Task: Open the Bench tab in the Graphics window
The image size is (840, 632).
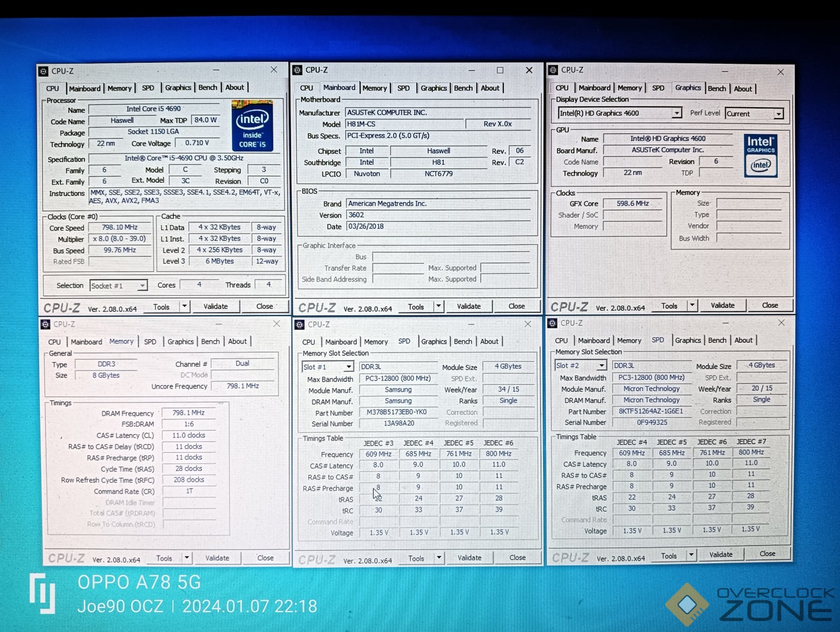Action: point(717,88)
